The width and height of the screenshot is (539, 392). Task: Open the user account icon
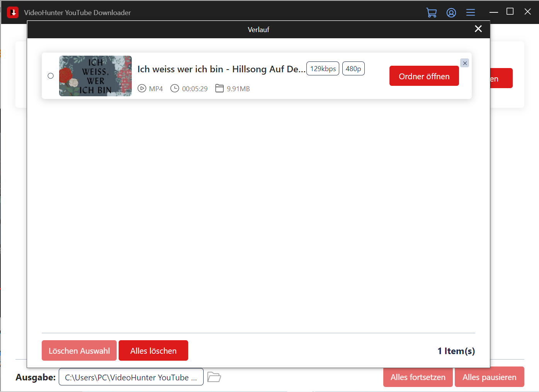click(451, 13)
